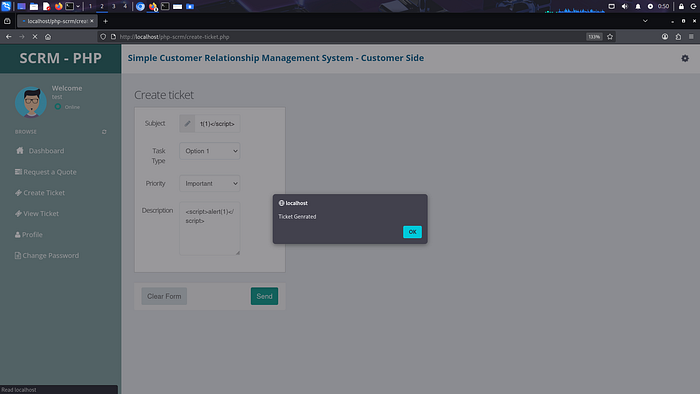The width and height of the screenshot is (700, 394).
Task: Open the extensions puzzle icon
Action: coord(678,37)
